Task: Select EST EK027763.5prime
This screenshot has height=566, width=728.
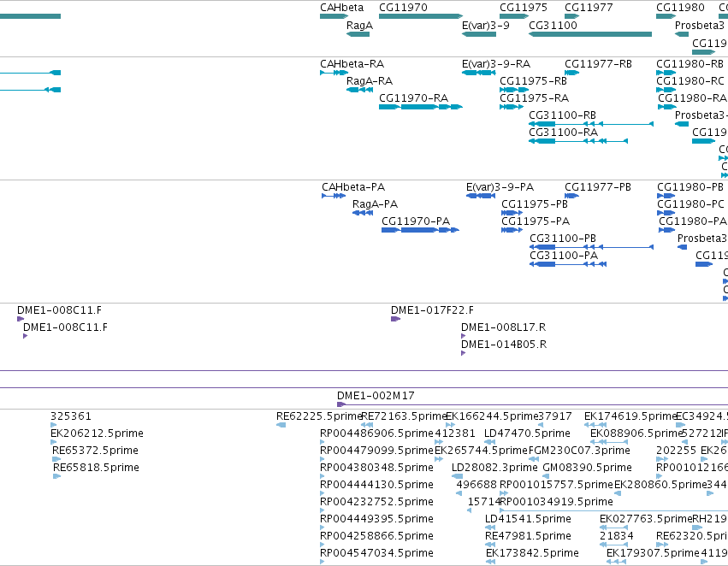Action: tap(646, 519)
